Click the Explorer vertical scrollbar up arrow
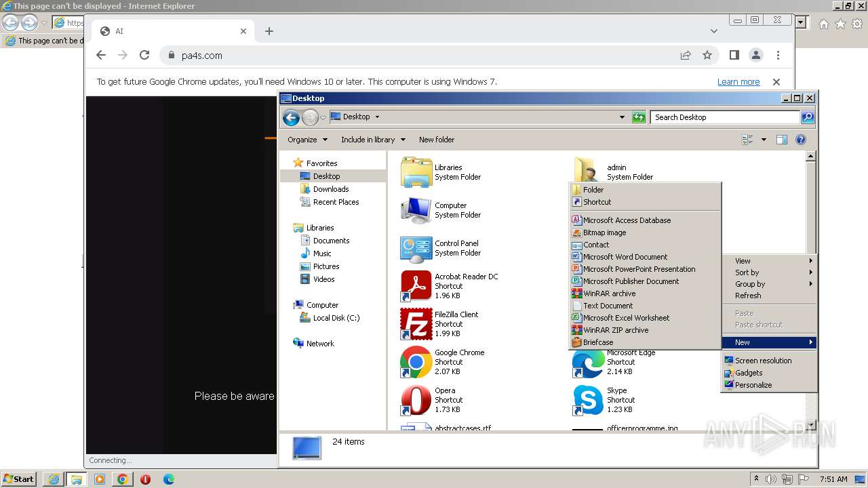868x488 pixels. (x=810, y=157)
